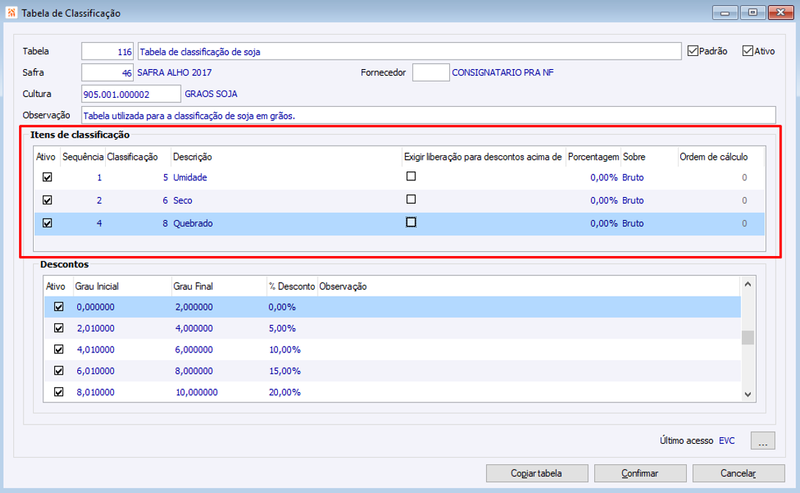Click GRAOS SOJA culture name
Screen dimensions: 800x493
[x=211, y=94]
